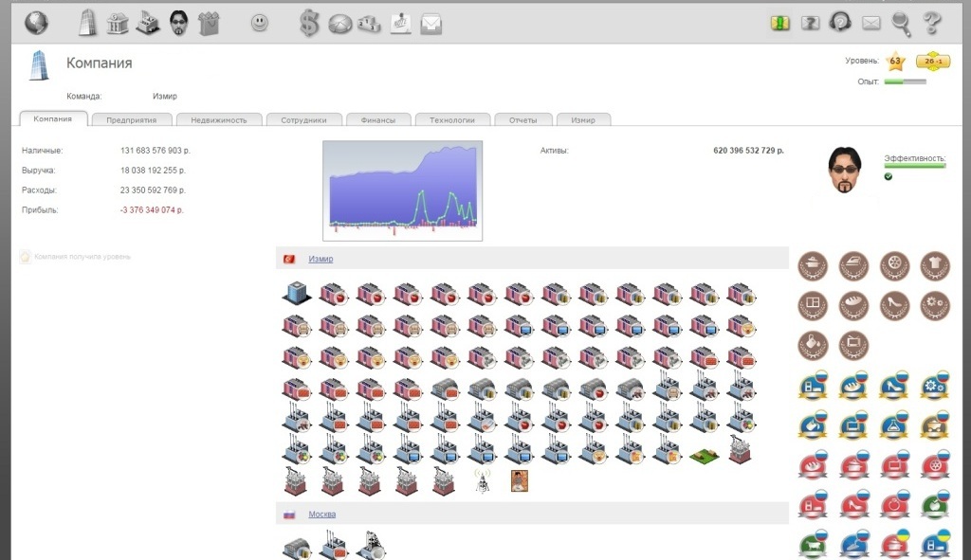Click the globe icon in the toolbar

pyautogui.click(x=36, y=23)
